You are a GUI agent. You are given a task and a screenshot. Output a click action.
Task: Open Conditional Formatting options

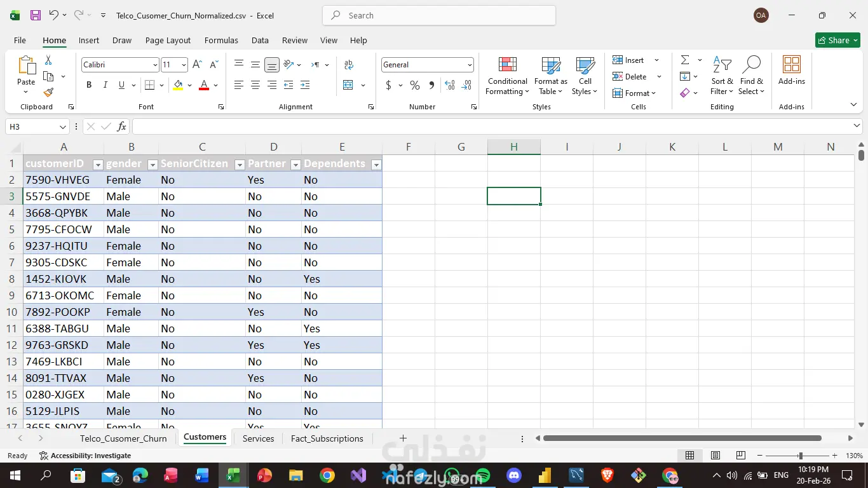tap(507, 76)
